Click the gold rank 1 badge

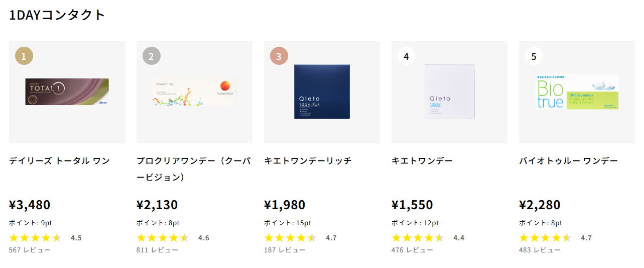[x=24, y=56]
